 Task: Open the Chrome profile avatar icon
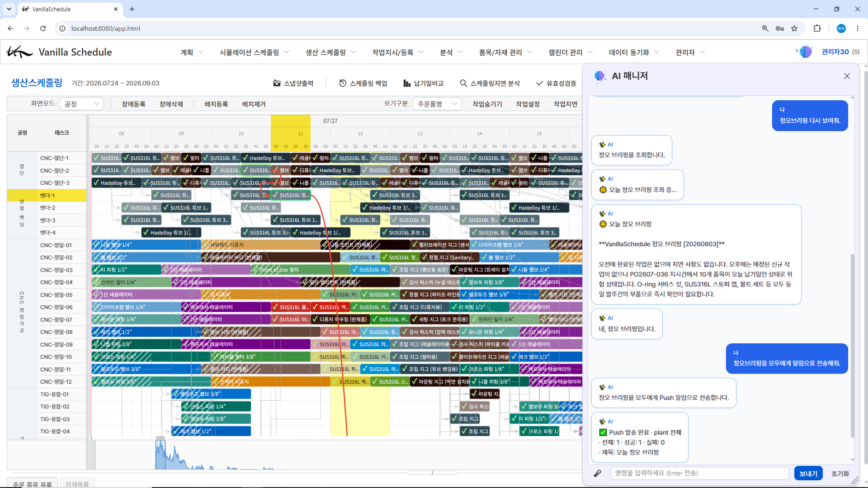point(841,28)
